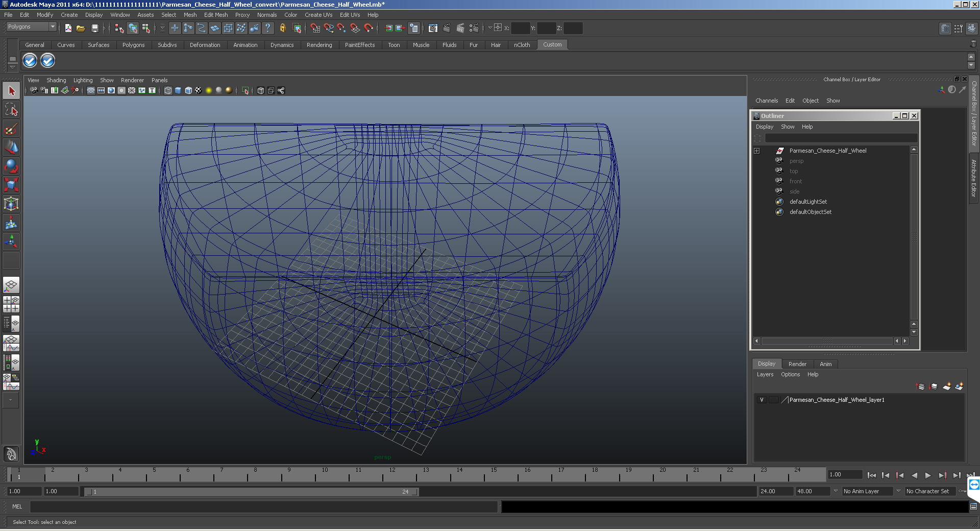Expand the Parmesan_Cheese_Half_Wheel outliner node
Image resolution: width=980 pixels, height=531 pixels.
(757, 151)
